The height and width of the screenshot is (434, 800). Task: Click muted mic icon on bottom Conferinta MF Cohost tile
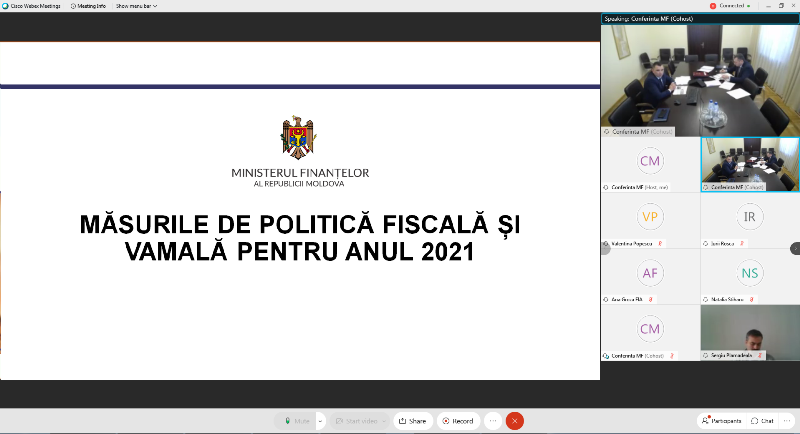(x=672, y=356)
